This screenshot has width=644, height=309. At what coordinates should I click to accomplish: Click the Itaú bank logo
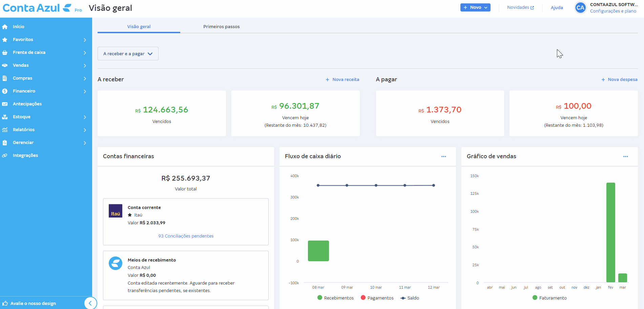tap(116, 211)
